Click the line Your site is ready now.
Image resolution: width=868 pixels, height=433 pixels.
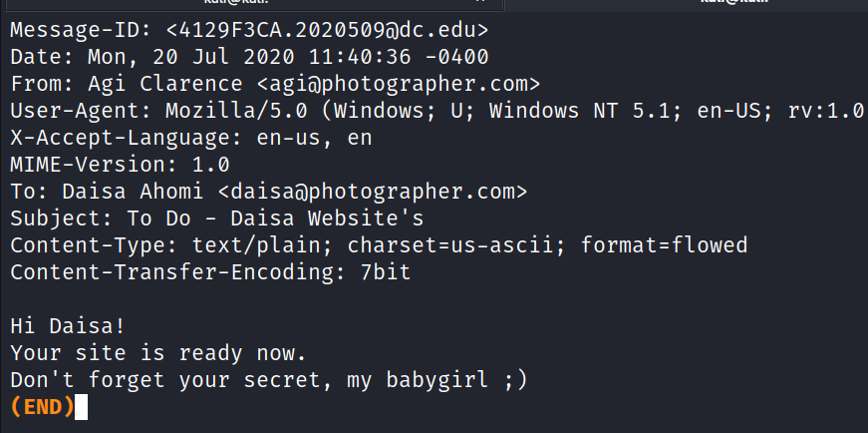pos(157,353)
